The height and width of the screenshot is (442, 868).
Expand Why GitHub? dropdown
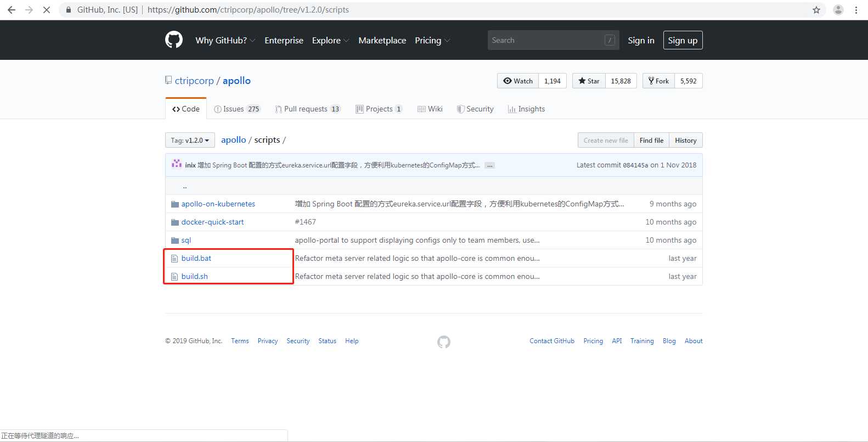pos(225,40)
